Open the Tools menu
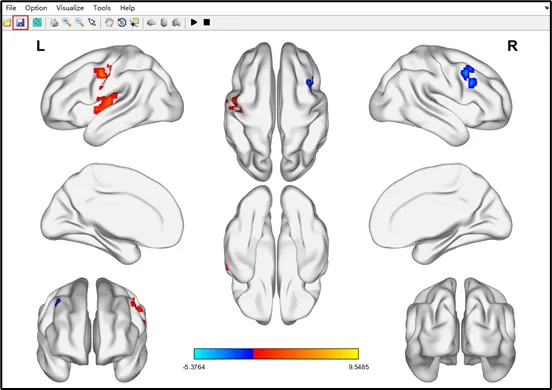 coord(102,8)
